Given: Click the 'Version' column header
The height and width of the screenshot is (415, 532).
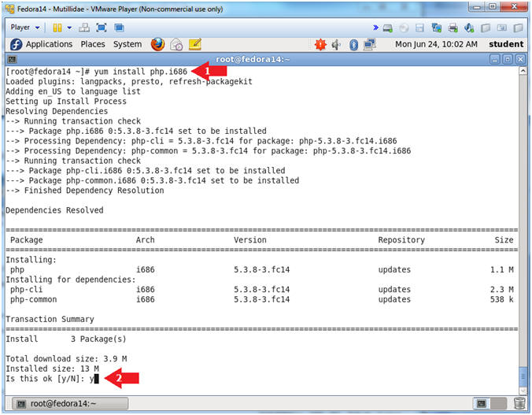Looking at the screenshot, I should (250, 239).
